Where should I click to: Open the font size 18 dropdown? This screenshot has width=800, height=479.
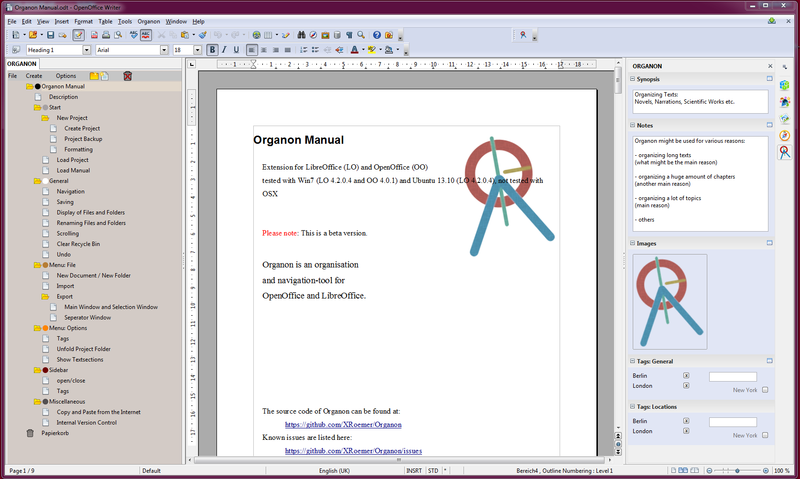pyautogui.click(x=197, y=50)
